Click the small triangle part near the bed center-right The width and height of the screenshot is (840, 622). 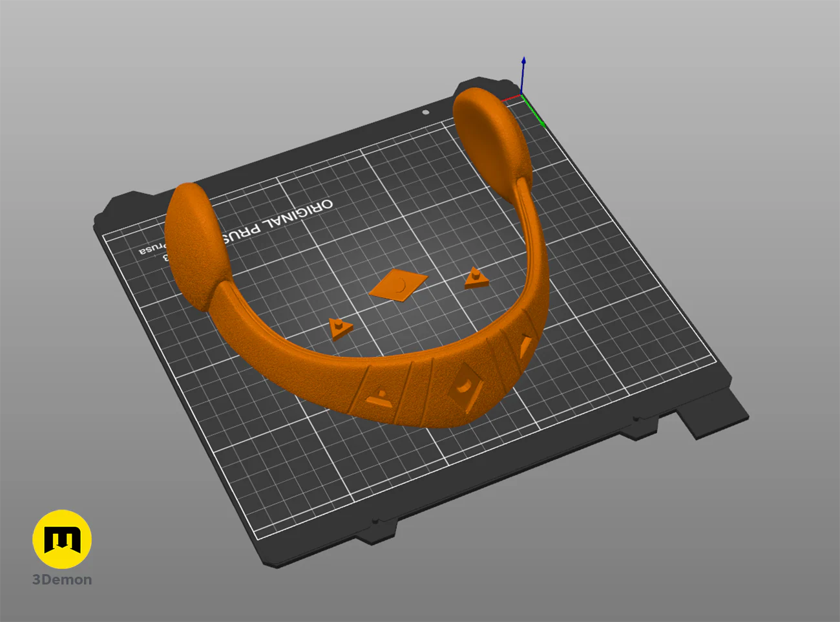[476, 278]
